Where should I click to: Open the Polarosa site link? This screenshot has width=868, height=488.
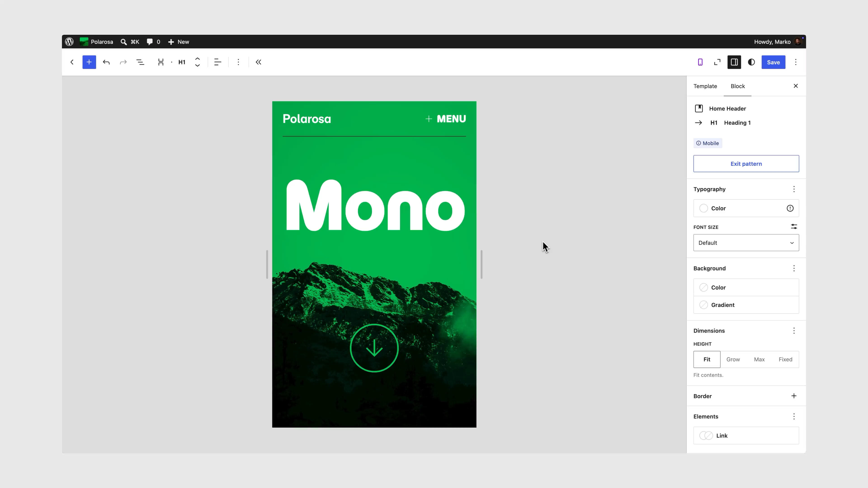[x=96, y=42]
